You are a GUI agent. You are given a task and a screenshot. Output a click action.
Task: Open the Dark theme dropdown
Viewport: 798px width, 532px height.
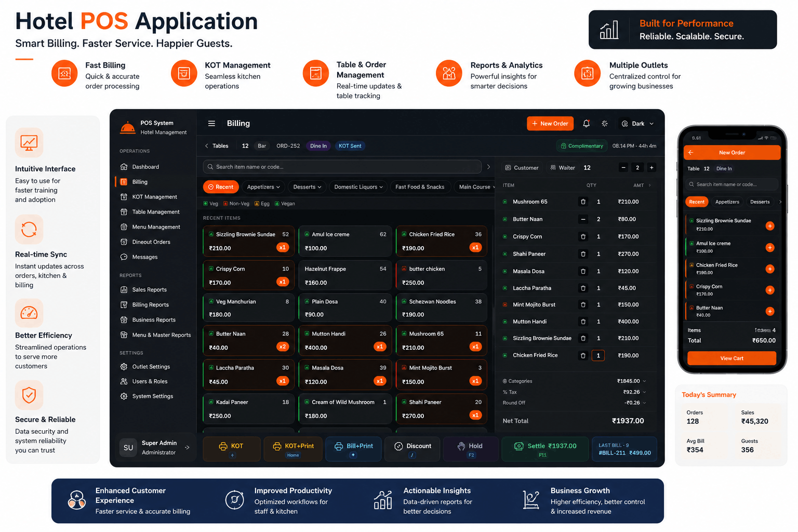[637, 124]
